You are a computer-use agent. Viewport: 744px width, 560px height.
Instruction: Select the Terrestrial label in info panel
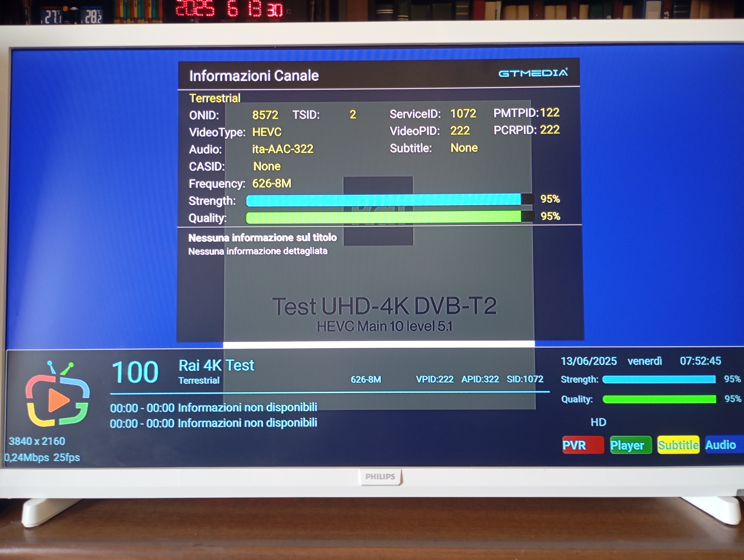point(215,98)
